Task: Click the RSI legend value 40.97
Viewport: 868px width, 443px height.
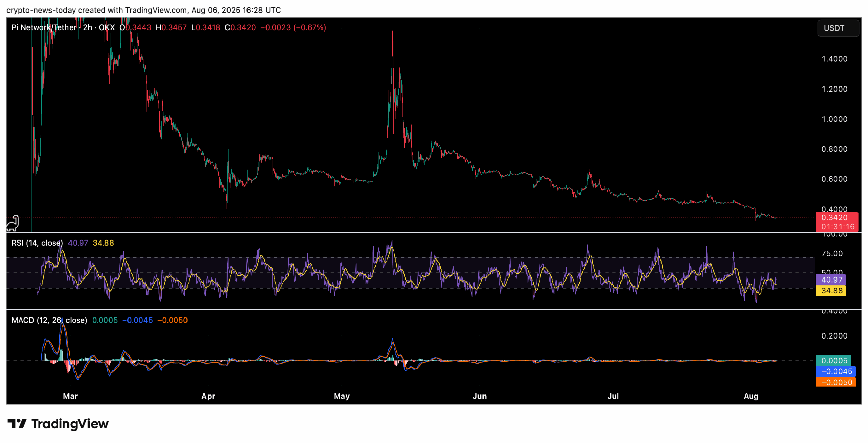Action: point(78,243)
